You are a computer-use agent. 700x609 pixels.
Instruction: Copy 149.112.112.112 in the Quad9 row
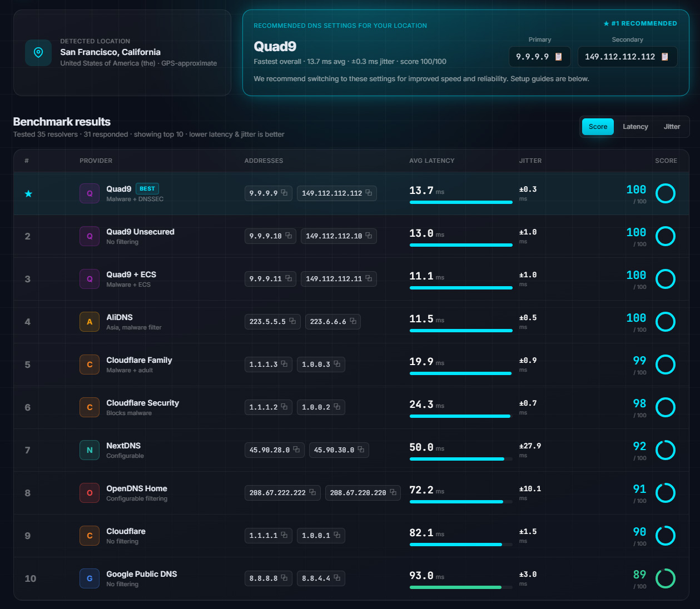[x=369, y=193]
